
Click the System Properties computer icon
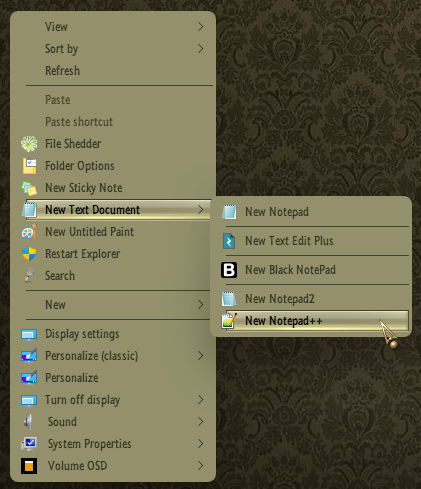(29, 444)
